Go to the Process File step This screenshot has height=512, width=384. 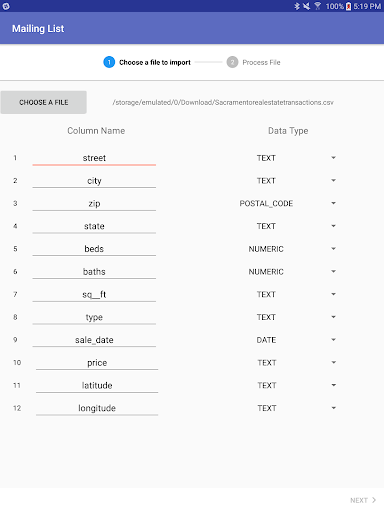(x=261, y=62)
